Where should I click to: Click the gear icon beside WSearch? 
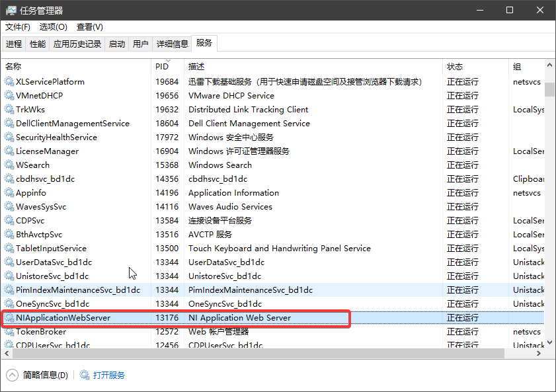coord(9,165)
